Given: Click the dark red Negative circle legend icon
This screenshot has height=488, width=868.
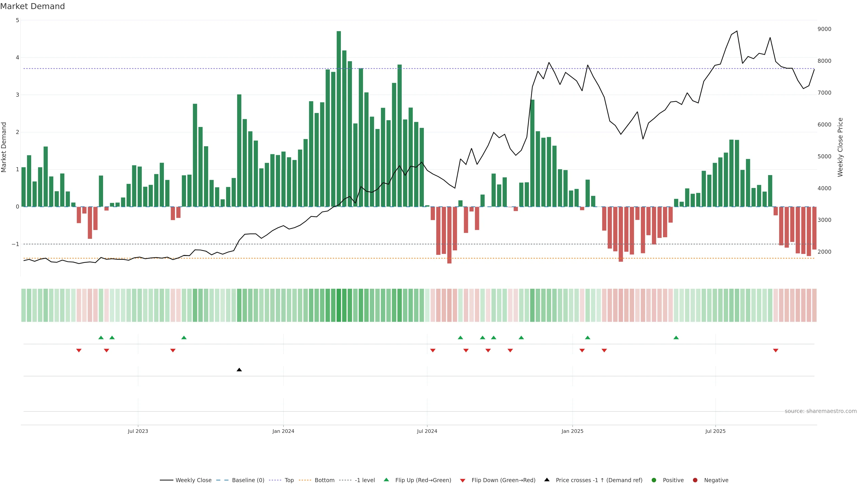Looking at the screenshot, I should 695,480.
